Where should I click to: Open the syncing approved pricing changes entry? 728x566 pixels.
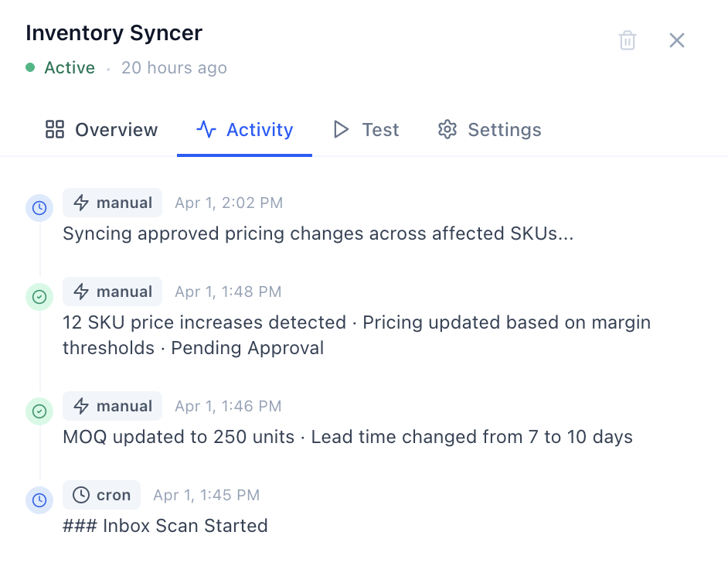point(318,234)
